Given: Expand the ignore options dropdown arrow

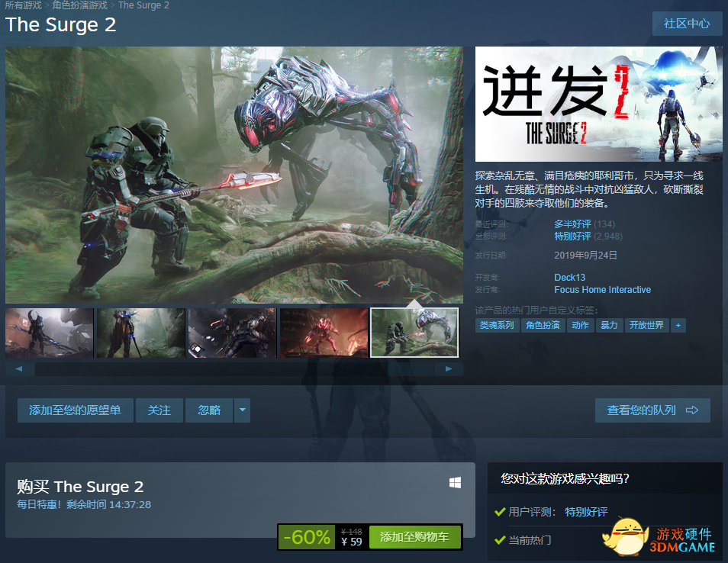Looking at the screenshot, I should pos(243,410).
